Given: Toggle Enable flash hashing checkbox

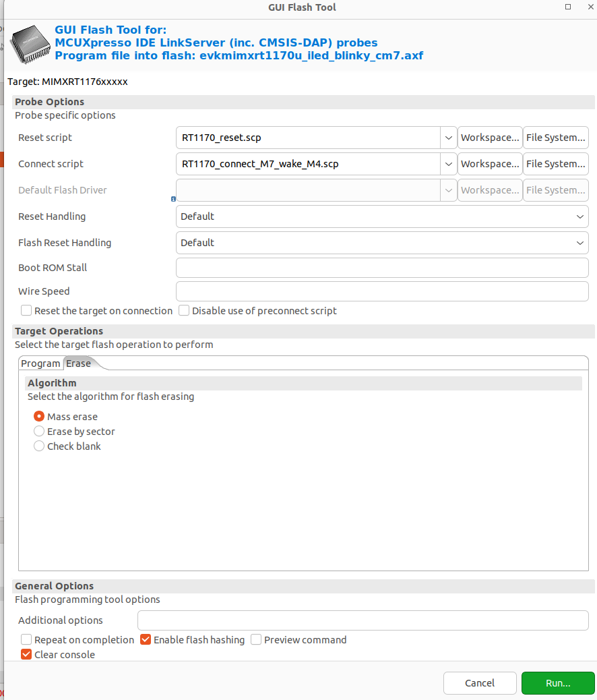Looking at the screenshot, I should pyautogui.click(x=146, y=640).
